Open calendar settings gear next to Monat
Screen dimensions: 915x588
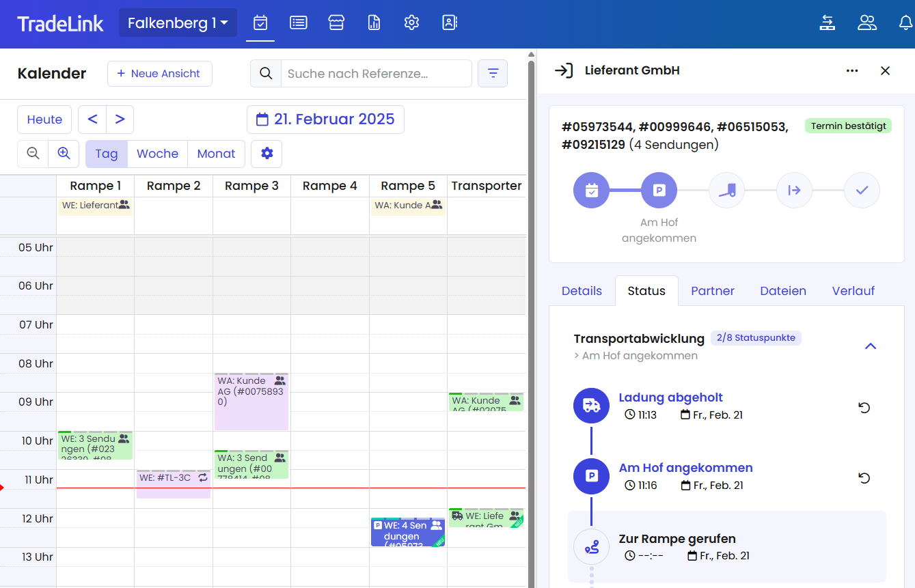point(267,154)
